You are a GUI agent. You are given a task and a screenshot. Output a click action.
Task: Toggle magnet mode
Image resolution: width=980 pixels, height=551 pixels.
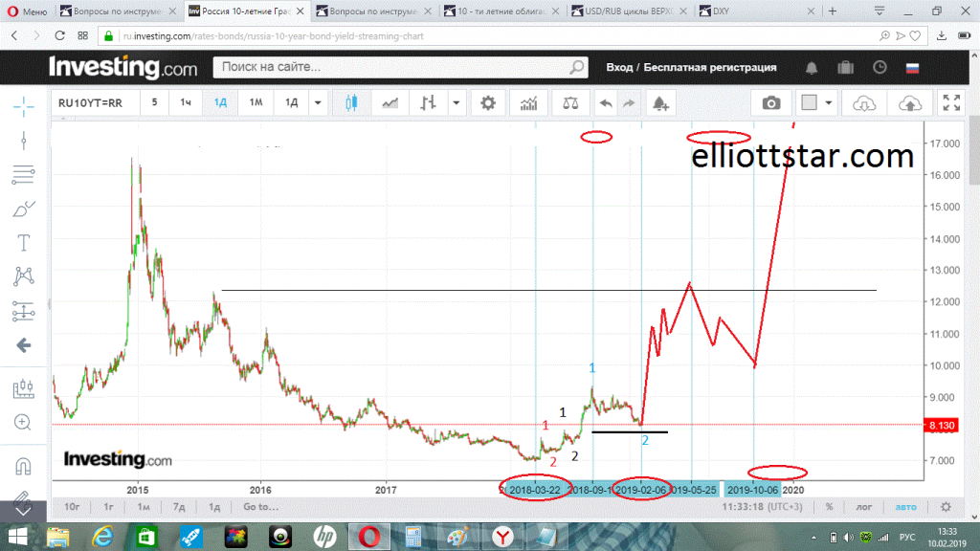point(23,466)
